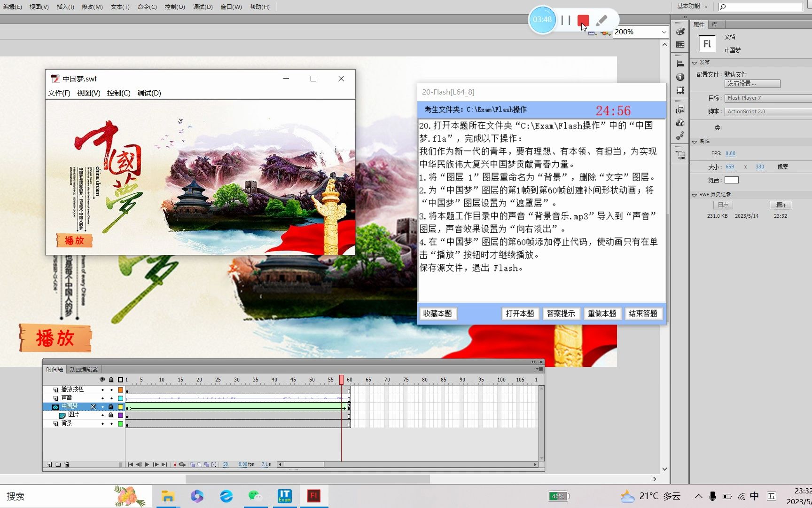This screenshot has width=812, height=508.
Task: Click the 结束答题 button
Action: click(643, 314)
